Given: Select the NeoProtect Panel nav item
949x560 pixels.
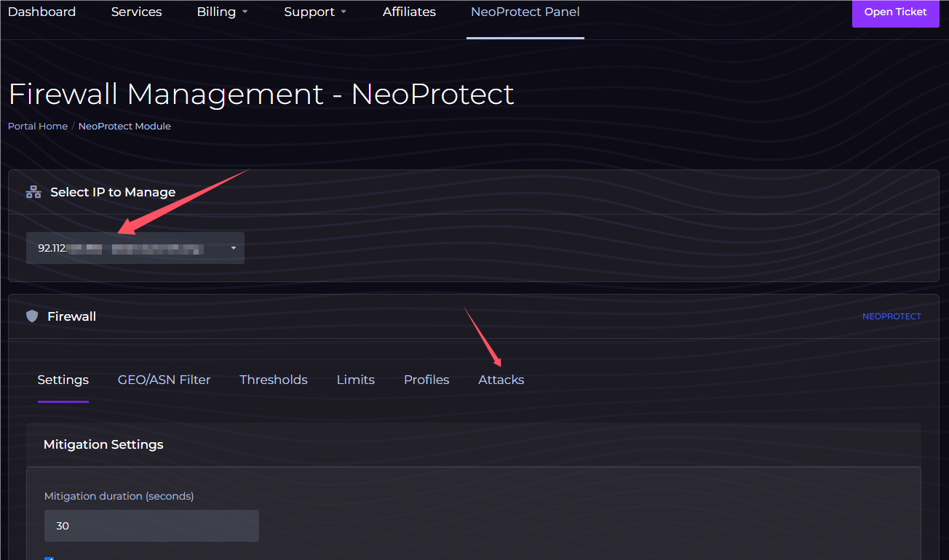Looking at the screenshot, I should point(525,12).
